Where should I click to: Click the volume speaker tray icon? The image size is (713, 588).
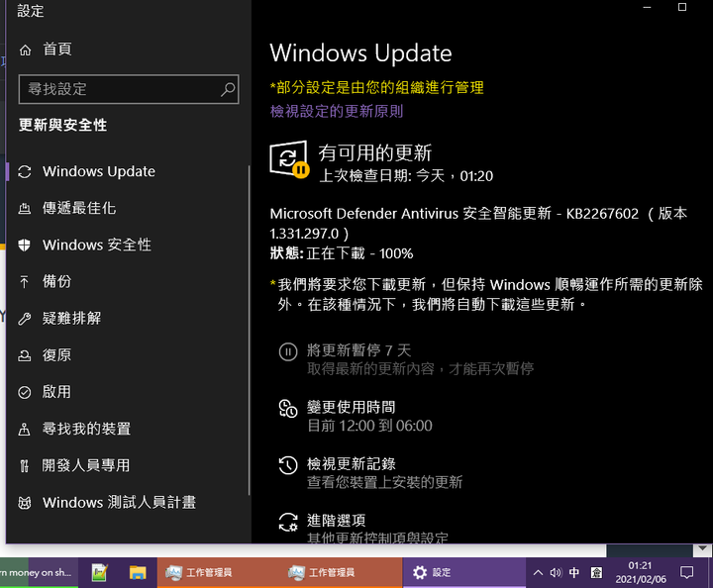tap(556, 572)
